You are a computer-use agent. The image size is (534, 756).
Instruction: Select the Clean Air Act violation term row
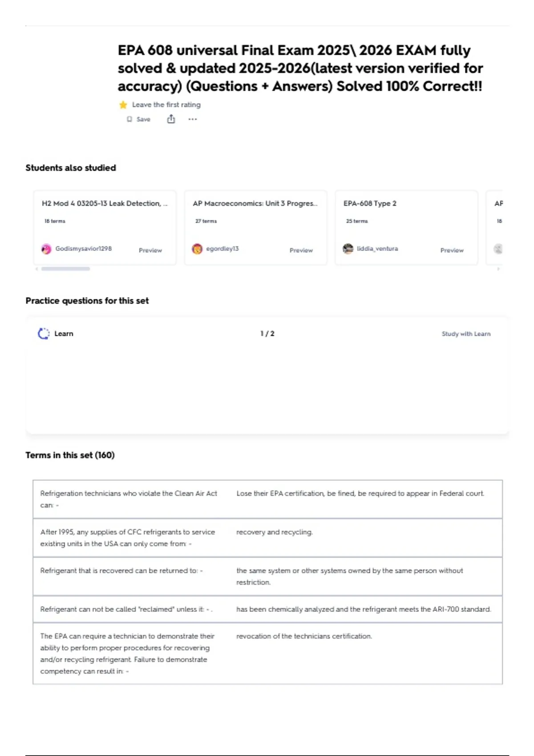[267, 499]
